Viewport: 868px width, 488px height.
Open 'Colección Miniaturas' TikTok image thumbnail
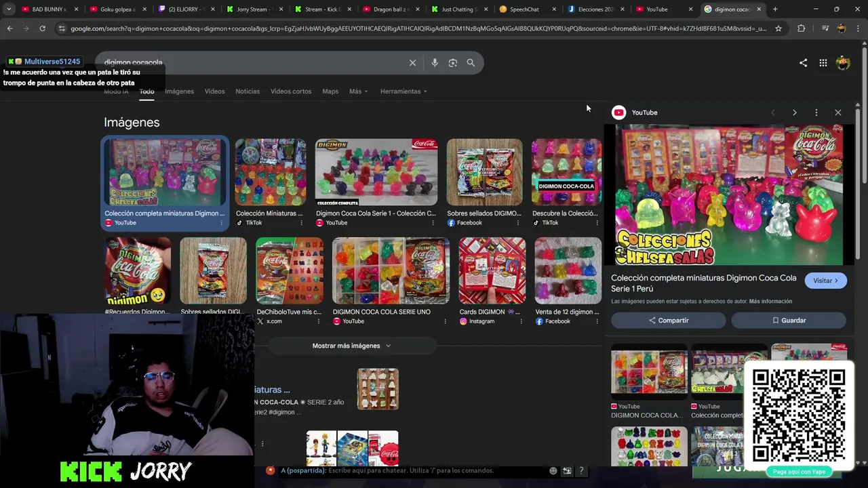271,172
